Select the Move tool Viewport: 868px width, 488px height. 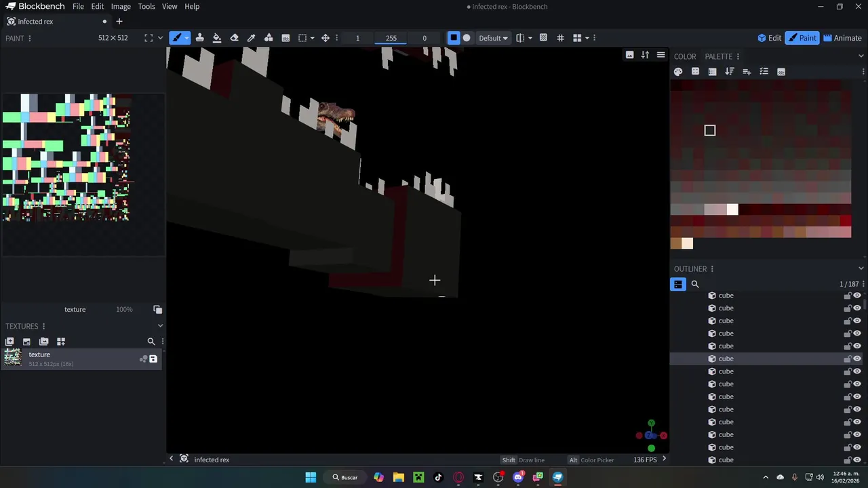(325, 38)
